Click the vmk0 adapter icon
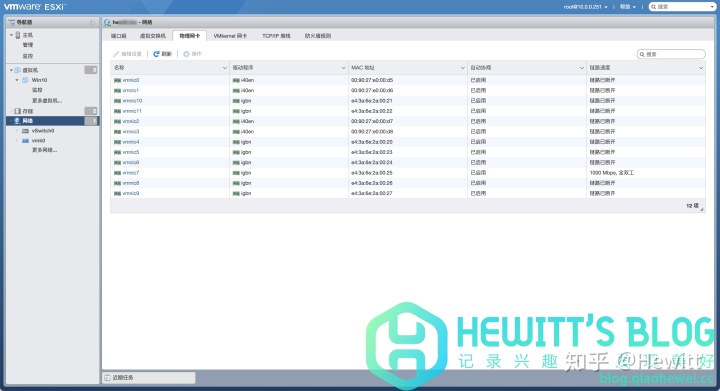 click(25, 141)
